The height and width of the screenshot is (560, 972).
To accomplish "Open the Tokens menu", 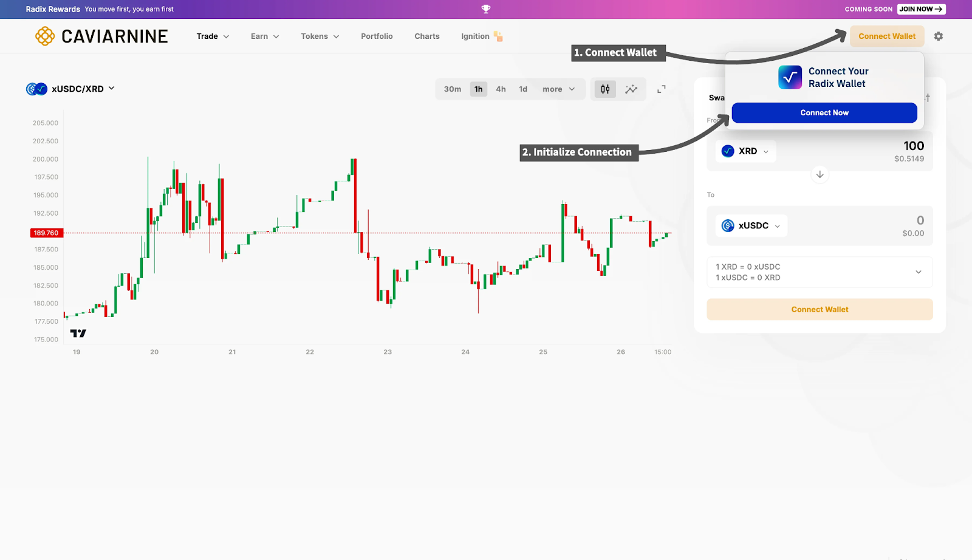I will click(x=320, y=36).
